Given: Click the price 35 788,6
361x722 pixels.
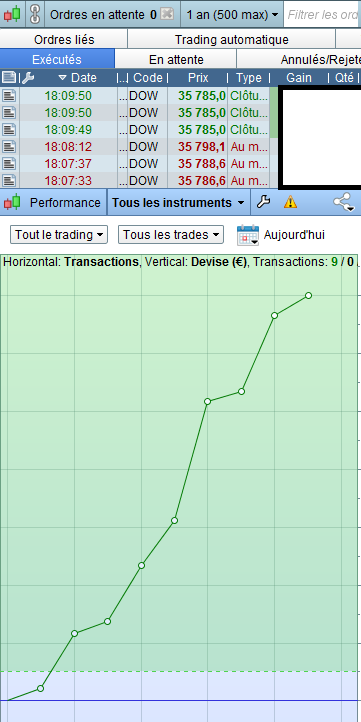Looking at the screenshot, I should point(202,163).
